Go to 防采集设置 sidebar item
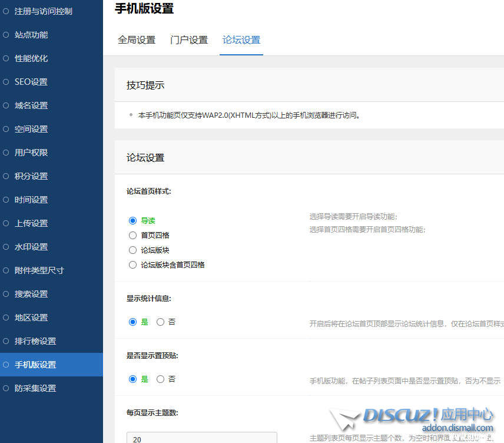Image resolution: width=504 pixels, height=443 pixels. click(x=35, y=388)
